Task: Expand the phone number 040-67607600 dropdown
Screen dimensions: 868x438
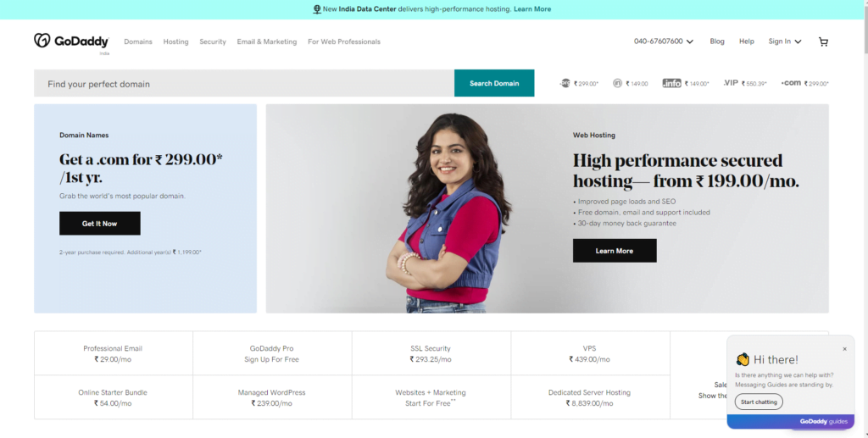Action: 664,42
